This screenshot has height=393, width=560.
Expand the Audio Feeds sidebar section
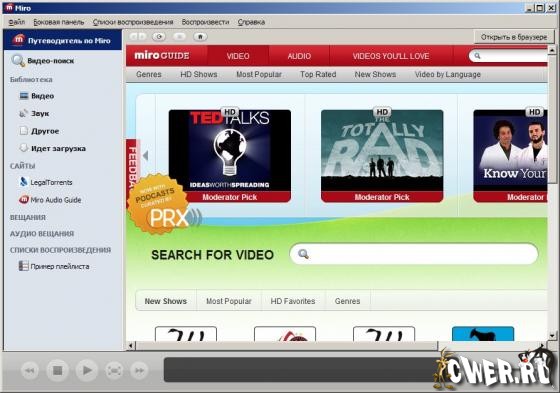click(x=42, y=233)
